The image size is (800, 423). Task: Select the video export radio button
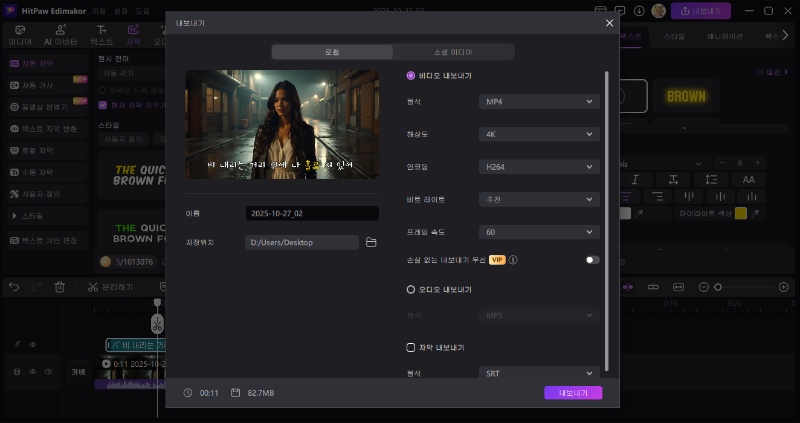(x=411, y=76)
